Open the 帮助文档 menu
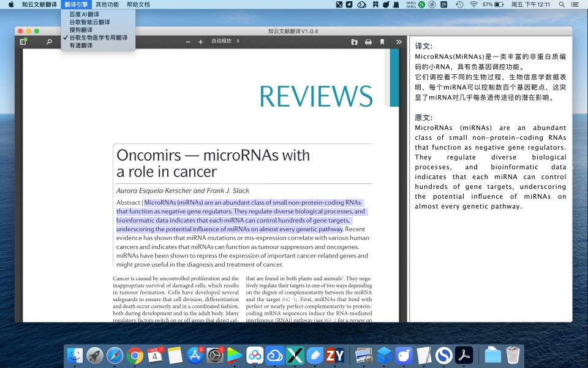 pyautogui.click(x=138, y=4)
